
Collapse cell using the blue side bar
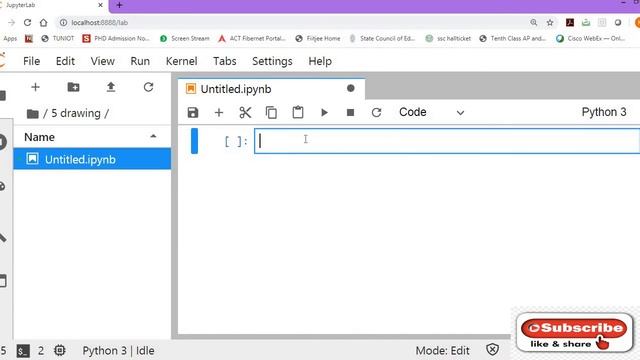point(194,141)
